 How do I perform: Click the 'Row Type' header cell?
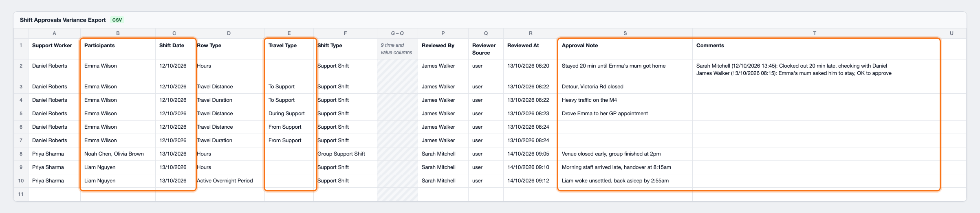click(229, 49)
